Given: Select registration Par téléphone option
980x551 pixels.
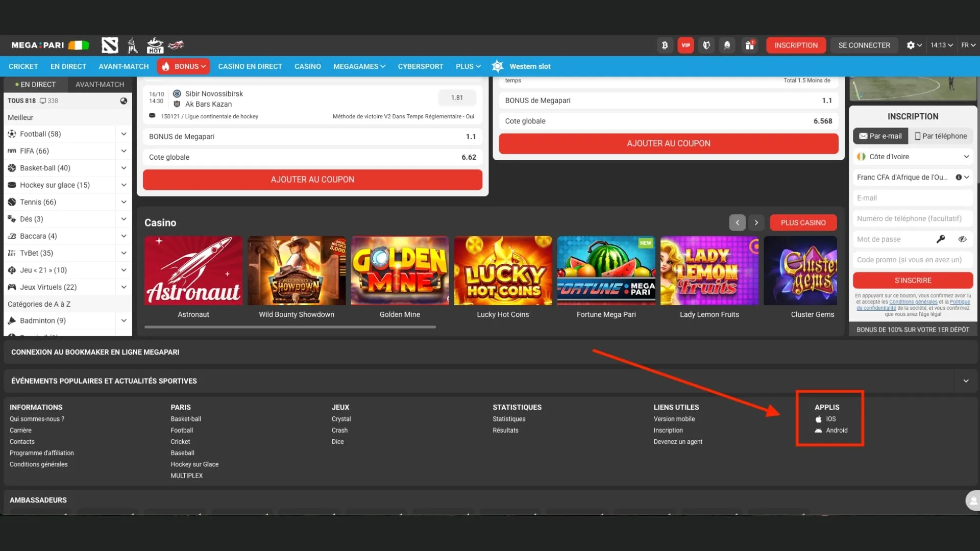Looking at the screenshot, I should (941, 136).
